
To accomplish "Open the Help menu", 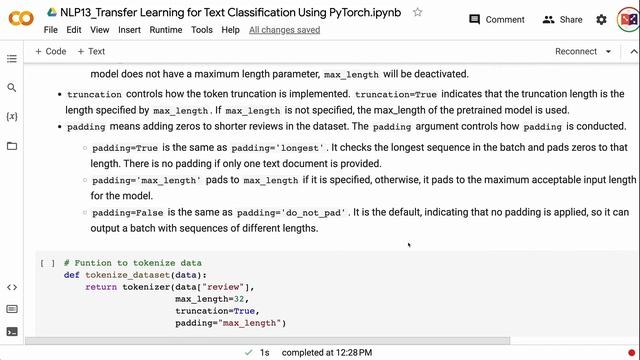I will point(231,30).
